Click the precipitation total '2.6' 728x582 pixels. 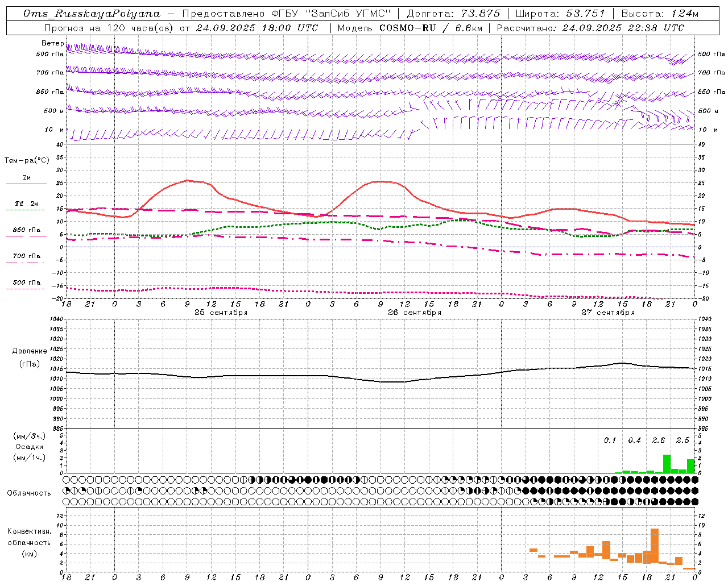[659, 440]
